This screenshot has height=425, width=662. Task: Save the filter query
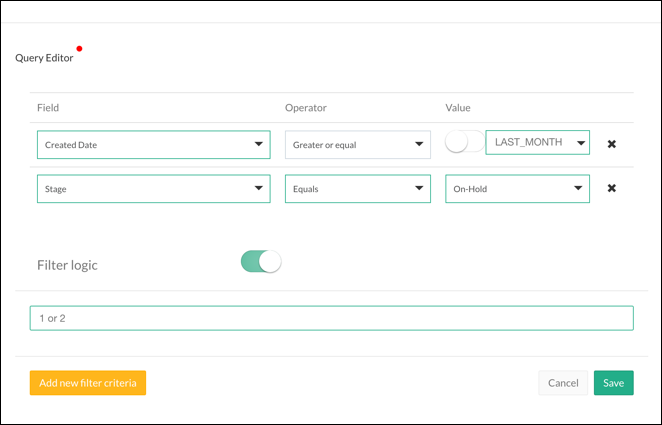pos(613,383)
